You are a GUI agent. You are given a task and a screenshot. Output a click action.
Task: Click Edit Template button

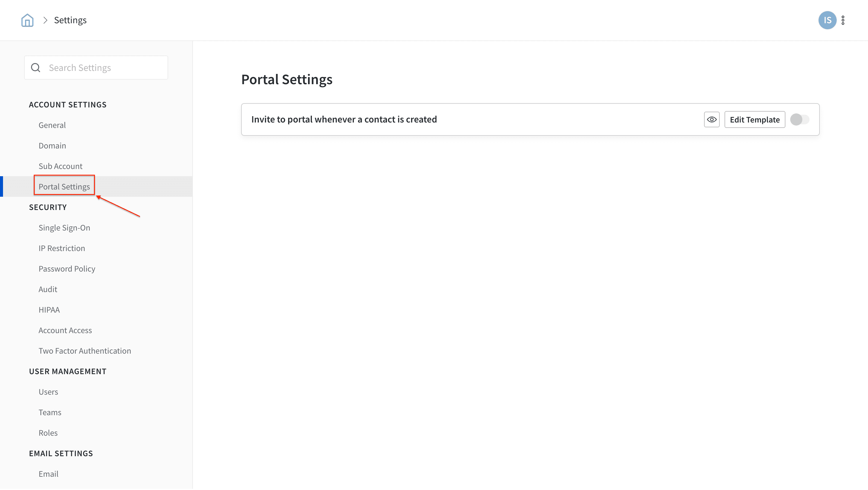coord(754,120)
